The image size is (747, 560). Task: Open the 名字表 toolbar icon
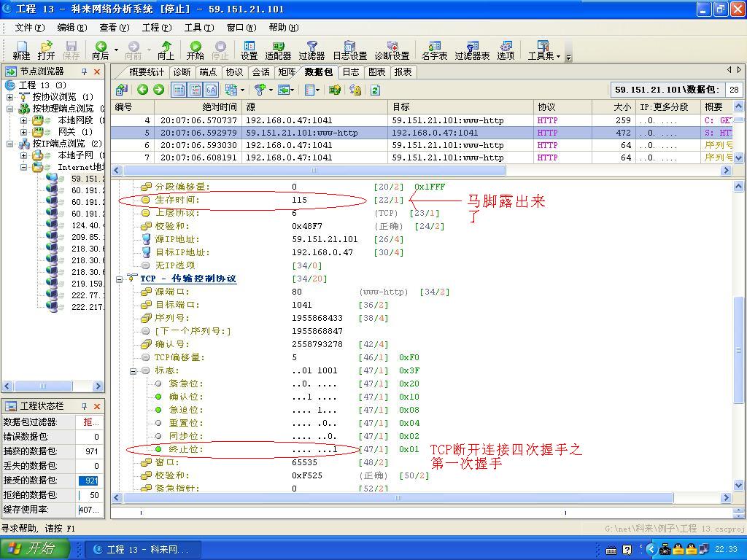tap(434, 51)
